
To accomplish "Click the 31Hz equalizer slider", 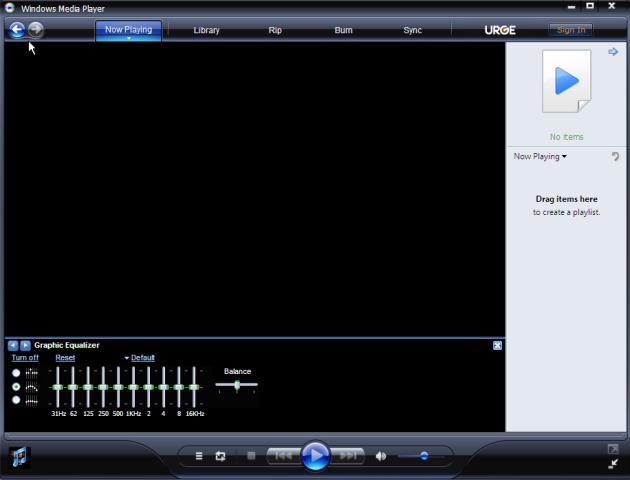I will click(x=58, y=387).
